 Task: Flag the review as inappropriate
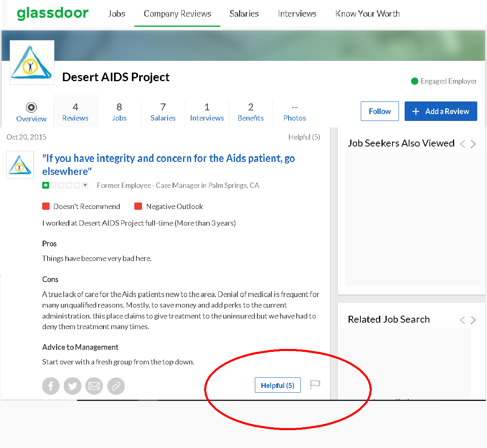[x=315, y=385]
